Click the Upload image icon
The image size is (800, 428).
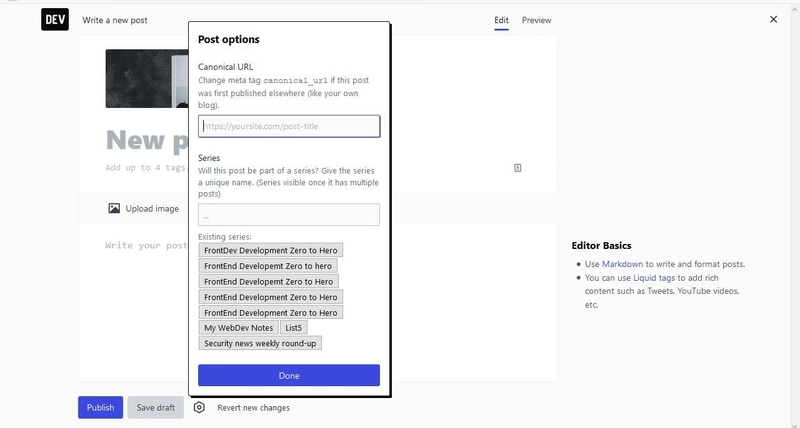(114, 208)
